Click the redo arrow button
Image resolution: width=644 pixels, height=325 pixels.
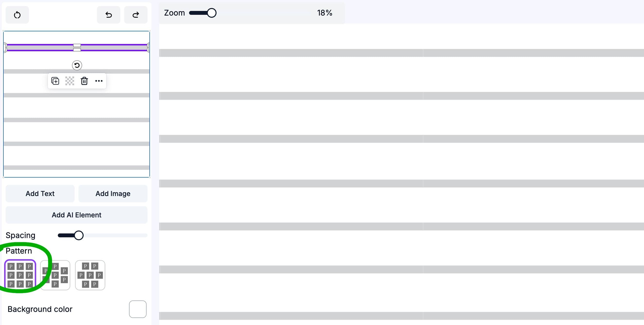click(136, 15)
